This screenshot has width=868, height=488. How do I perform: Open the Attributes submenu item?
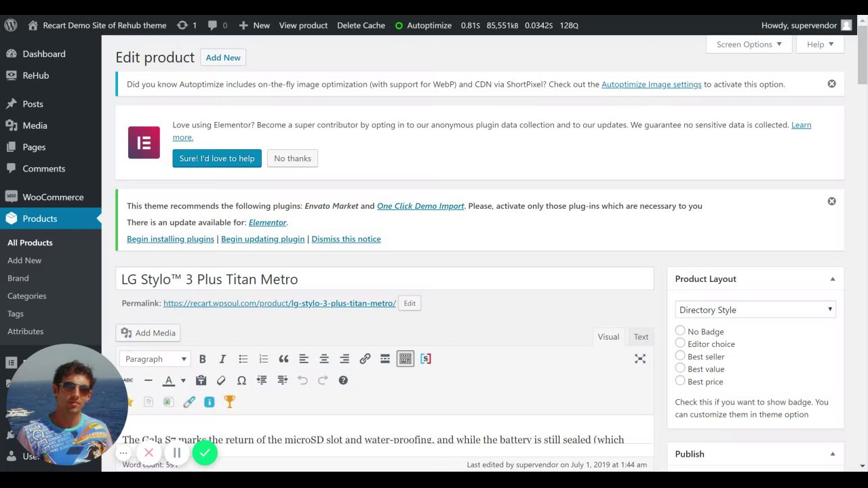coord(26,331)
